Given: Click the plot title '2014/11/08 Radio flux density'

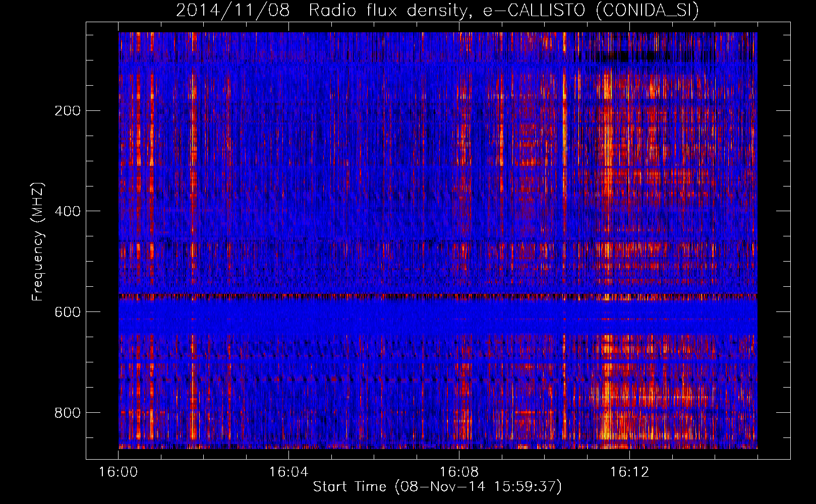Looking at the screenshot, I should (437, 10).
